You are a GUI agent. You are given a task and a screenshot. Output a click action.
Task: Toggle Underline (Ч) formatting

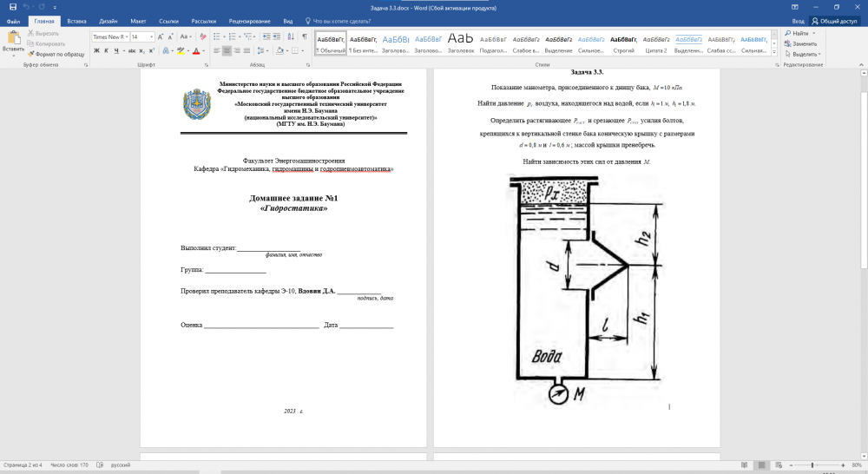[116, 51]
